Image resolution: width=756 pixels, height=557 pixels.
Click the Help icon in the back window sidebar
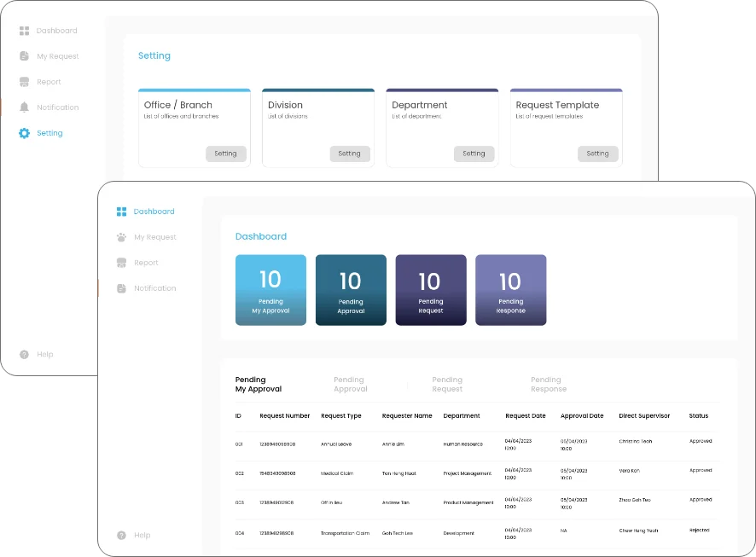click(x=24, y=354)
